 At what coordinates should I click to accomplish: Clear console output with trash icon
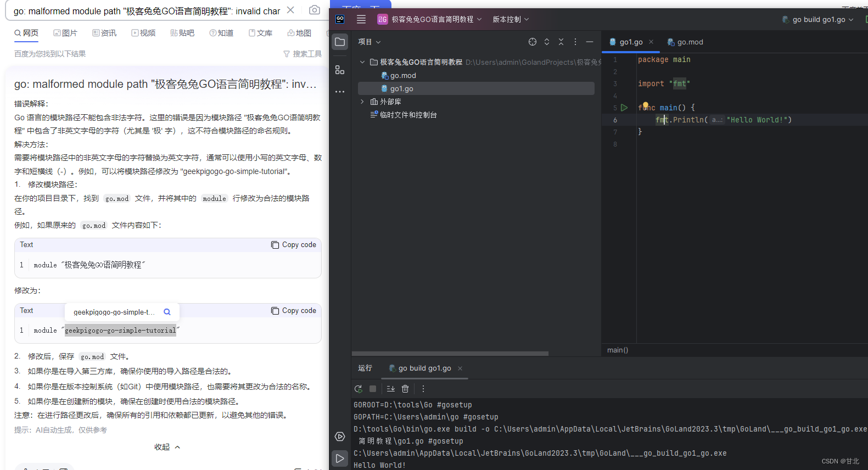tap(405, 389)
